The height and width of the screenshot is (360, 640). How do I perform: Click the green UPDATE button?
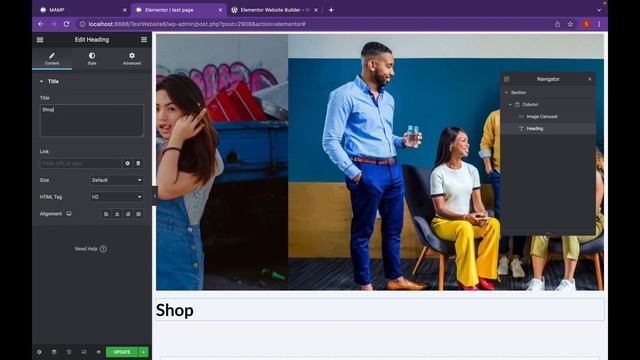click(122, 352)
